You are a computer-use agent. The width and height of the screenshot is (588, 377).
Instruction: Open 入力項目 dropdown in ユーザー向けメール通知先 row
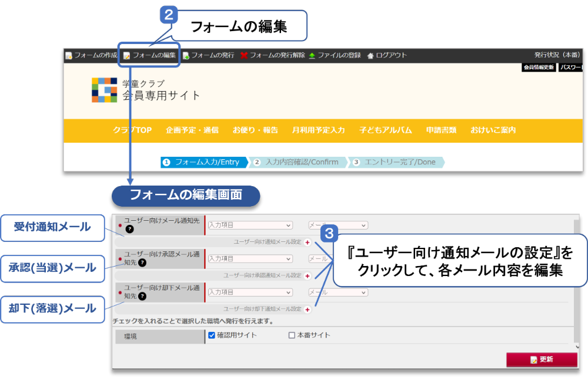250,225
